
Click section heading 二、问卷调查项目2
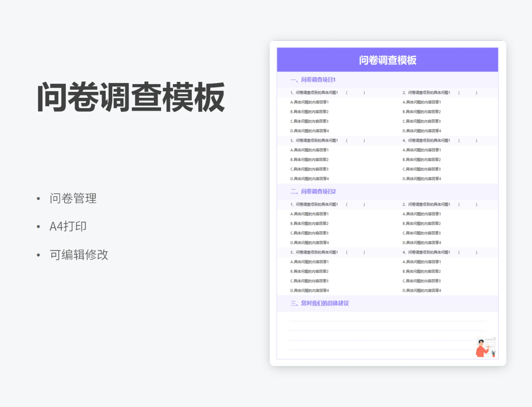pos(313,191)
